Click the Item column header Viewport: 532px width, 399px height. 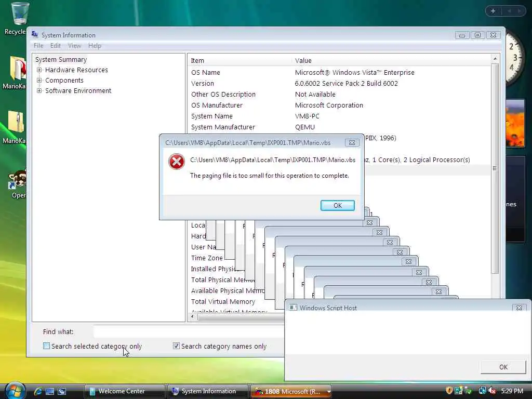tap(239, 60)
